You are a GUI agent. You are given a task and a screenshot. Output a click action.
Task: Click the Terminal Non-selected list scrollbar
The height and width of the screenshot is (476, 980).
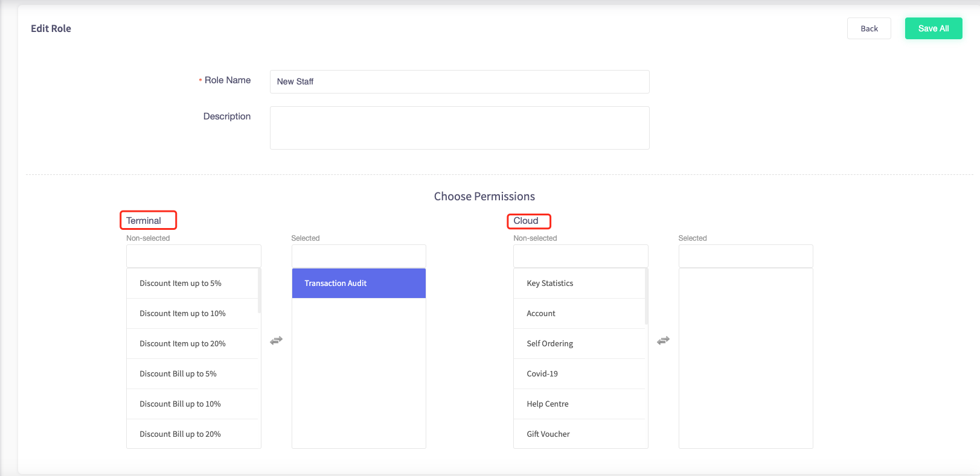pyautogui.click(x=260, y=291)
